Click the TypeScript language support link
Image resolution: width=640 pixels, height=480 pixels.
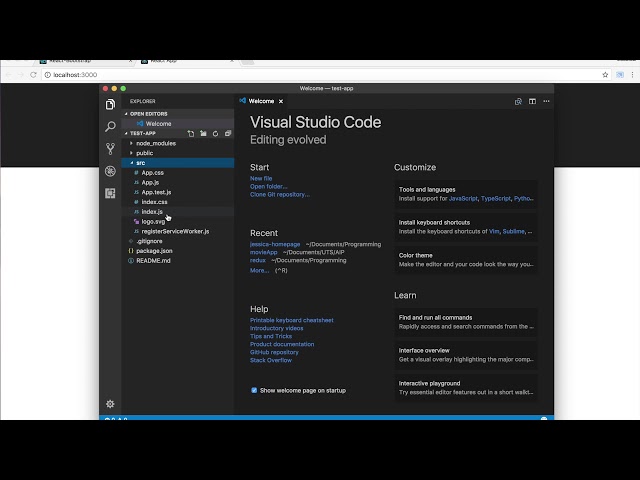tap(496, 198)
